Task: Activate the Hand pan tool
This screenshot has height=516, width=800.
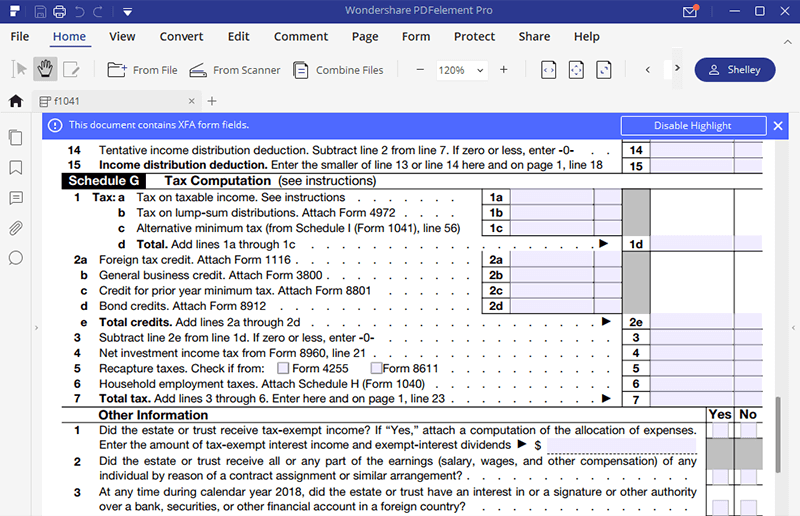Action: 45,69
